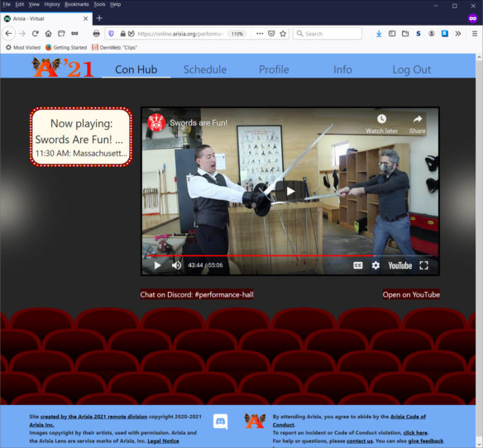Screen dimensions: 483x448
Task: Click the address bar URL
Action: click(x=180, y=34)
